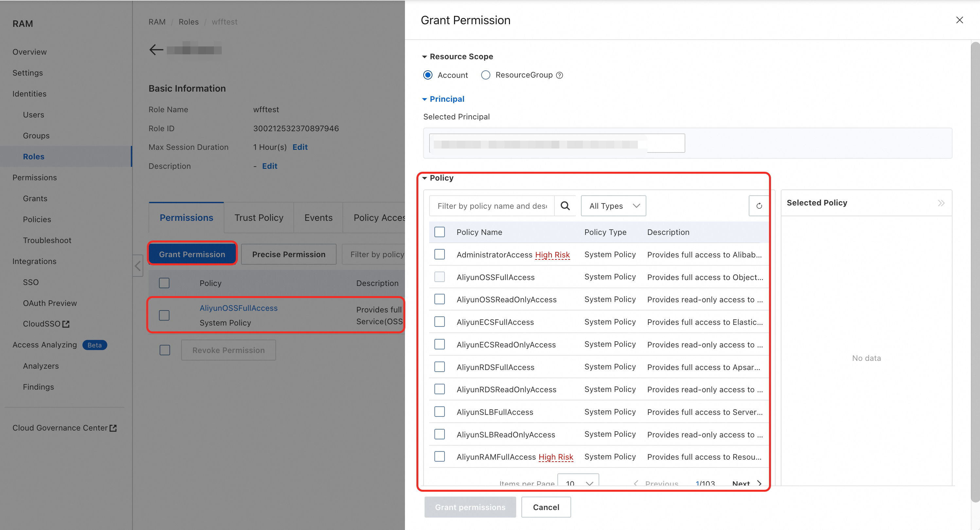Collapse the Resource Scope section
This screenshot has width=980, height=530.
point(424,57)
